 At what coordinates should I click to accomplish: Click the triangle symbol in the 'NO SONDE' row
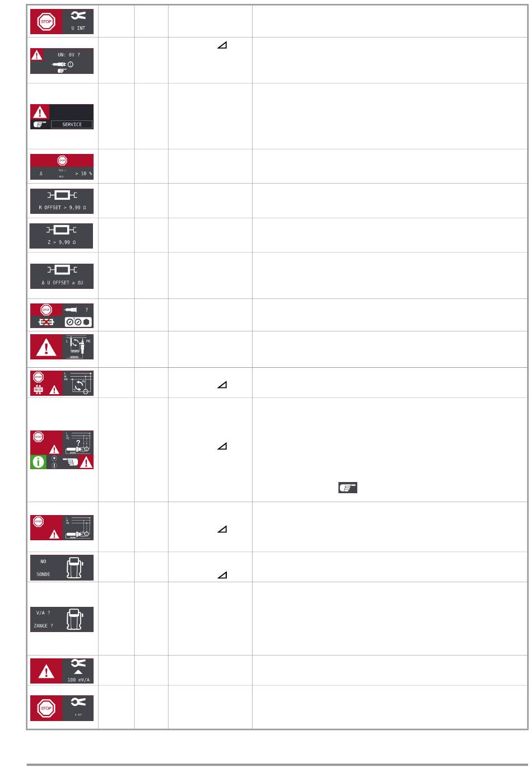[222, 574]
